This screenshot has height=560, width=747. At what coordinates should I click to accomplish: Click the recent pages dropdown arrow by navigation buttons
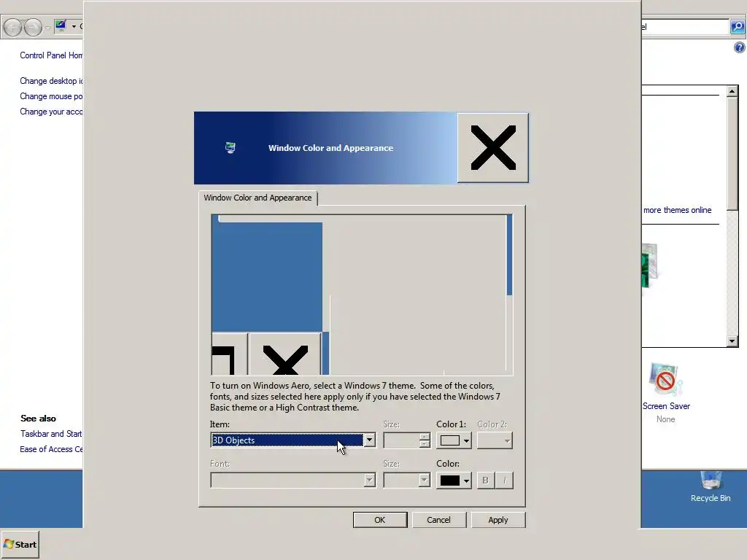coord(48,27)
